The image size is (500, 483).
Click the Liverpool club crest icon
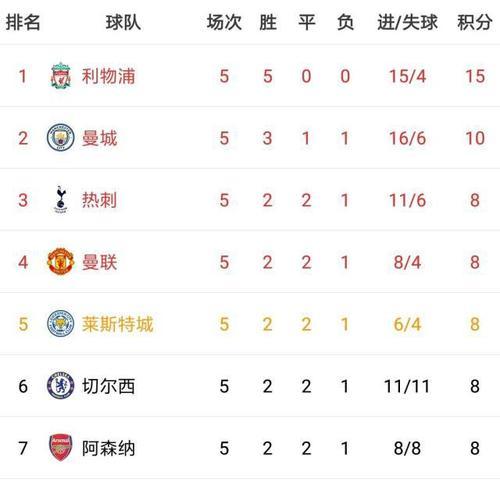(61, 75)
